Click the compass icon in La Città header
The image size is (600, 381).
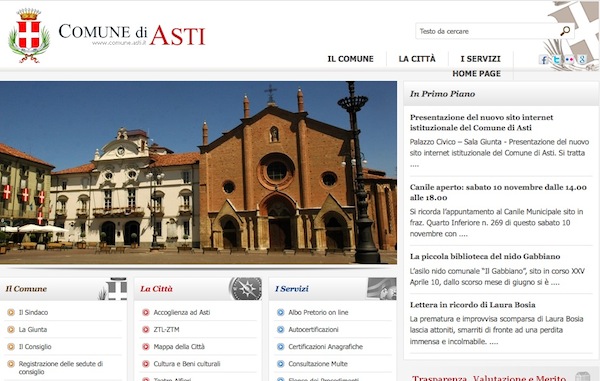(x=246, y=288)
